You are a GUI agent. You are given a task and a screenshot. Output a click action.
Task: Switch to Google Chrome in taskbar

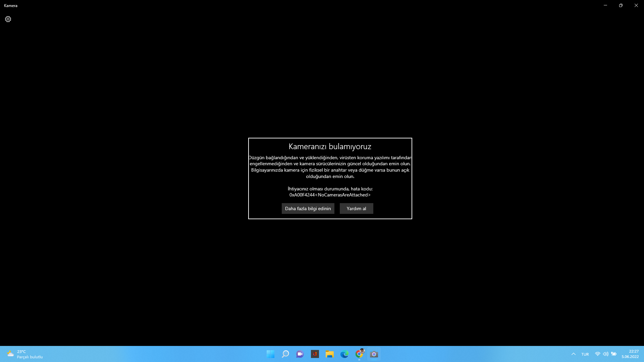(x=359, y=354)
